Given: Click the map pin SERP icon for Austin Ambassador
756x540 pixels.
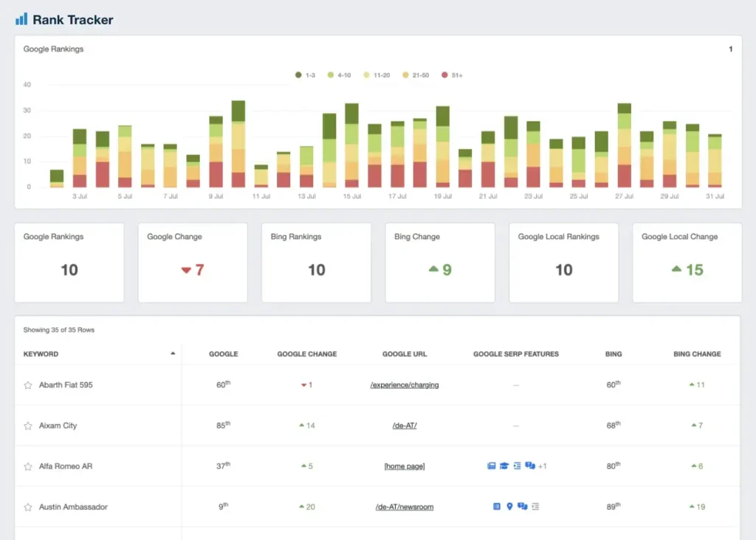Looking at the screenshot, I should pos(509,506).
